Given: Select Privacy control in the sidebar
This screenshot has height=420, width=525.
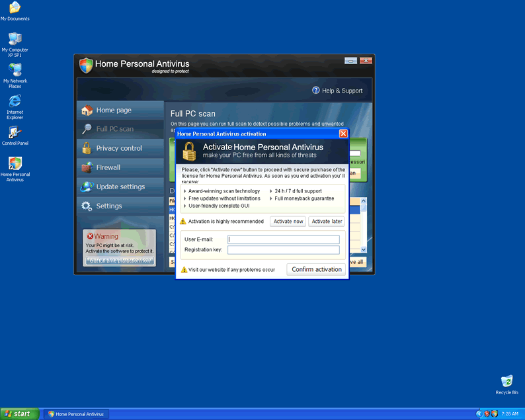Looking at the screenshot, I should point(119,148).
